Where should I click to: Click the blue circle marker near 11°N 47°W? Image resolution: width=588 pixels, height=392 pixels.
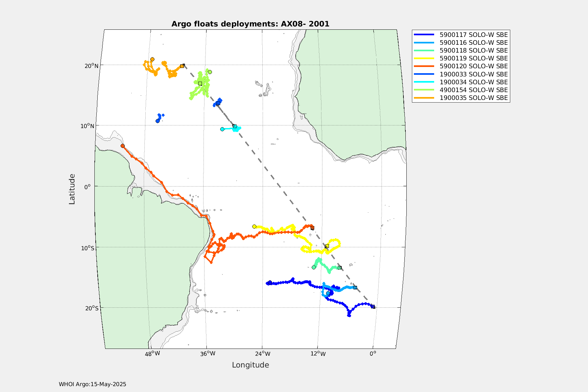[157, 121]
